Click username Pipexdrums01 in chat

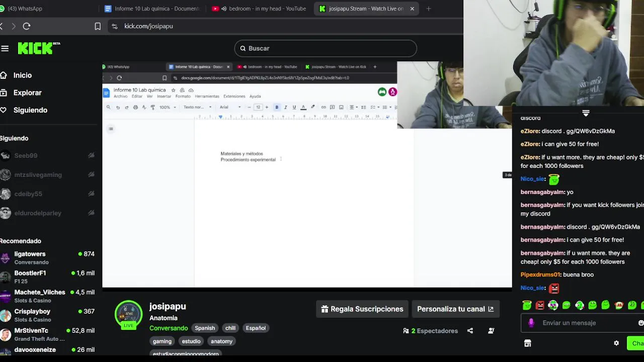click(x=540, y=275)
